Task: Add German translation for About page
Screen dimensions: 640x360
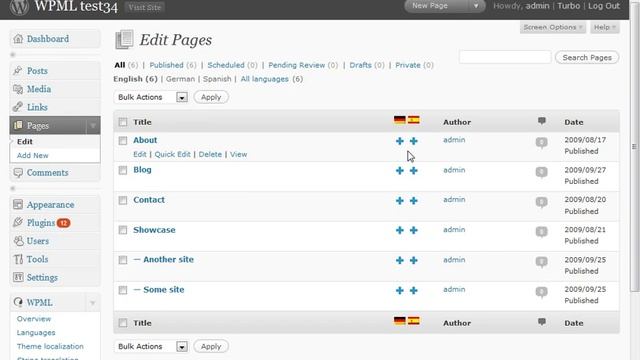Action: 400,141
